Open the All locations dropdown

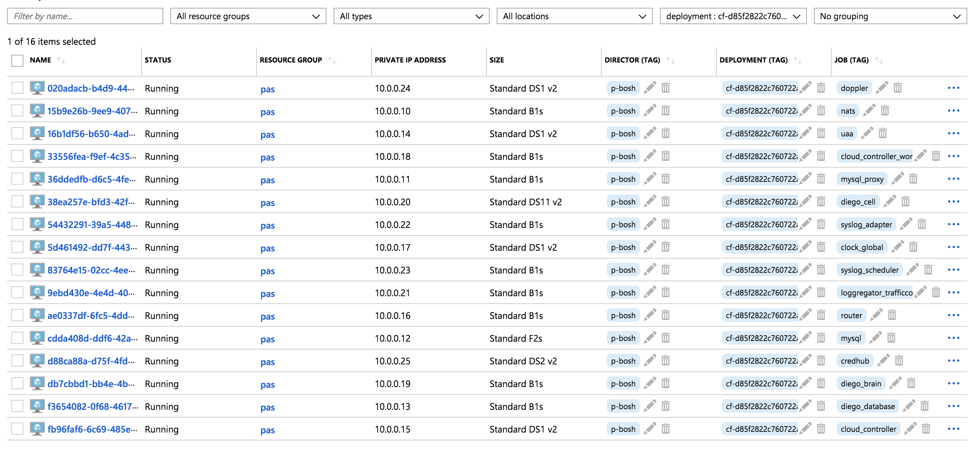pyautogui.click(x=574, y=16)
